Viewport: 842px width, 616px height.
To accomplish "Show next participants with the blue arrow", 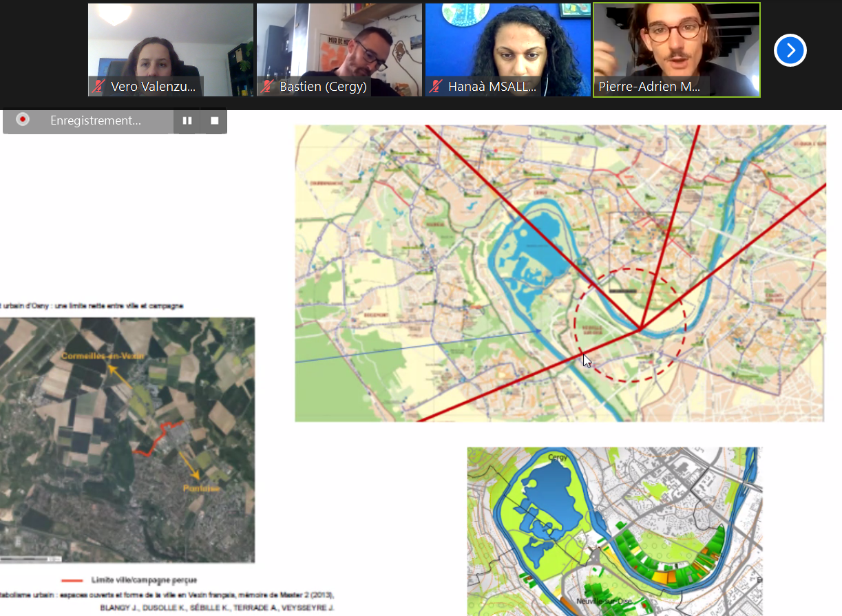I will [x=790, y=50].
